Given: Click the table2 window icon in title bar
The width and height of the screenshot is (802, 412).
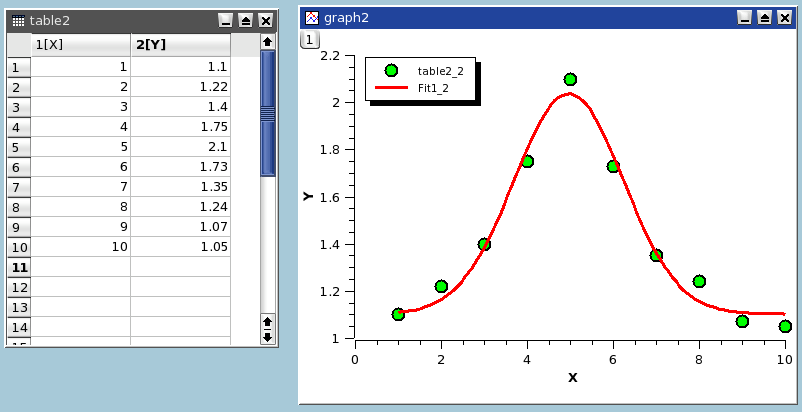Looking at the screenshot, I should click(x=18, y=20).
